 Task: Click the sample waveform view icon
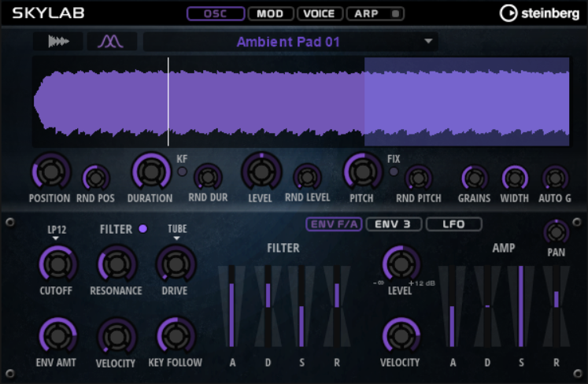click(x=58, y=42)
